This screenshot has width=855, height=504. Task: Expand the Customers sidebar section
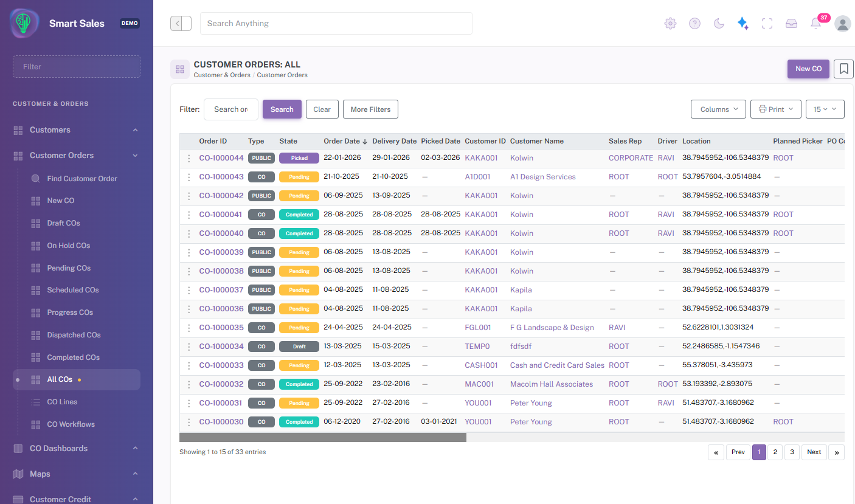(x=76, y=130)
